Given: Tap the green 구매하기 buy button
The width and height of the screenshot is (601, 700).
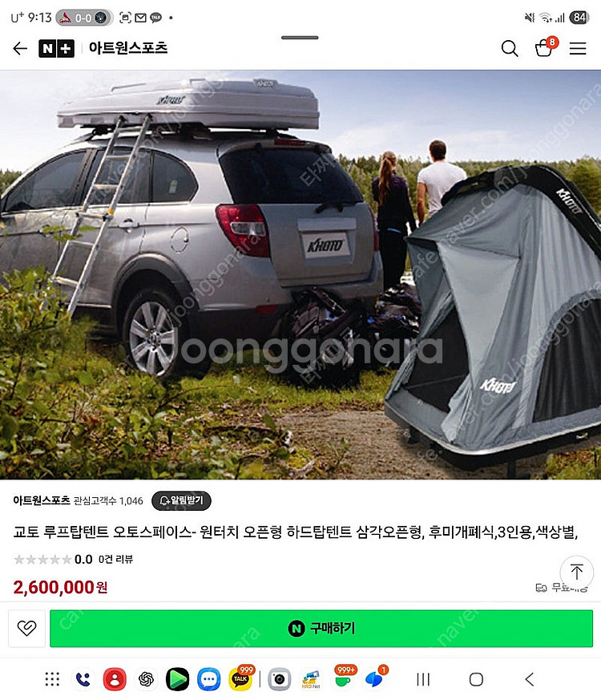Looking at the screenshot, I should pos(321,628).
